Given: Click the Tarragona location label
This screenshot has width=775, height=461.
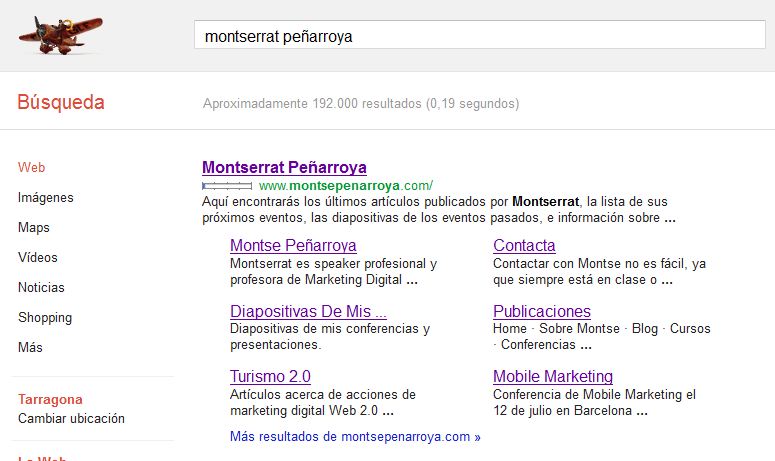Looking at the screenshot, I should pyautogui.click(x=50, y=399).
